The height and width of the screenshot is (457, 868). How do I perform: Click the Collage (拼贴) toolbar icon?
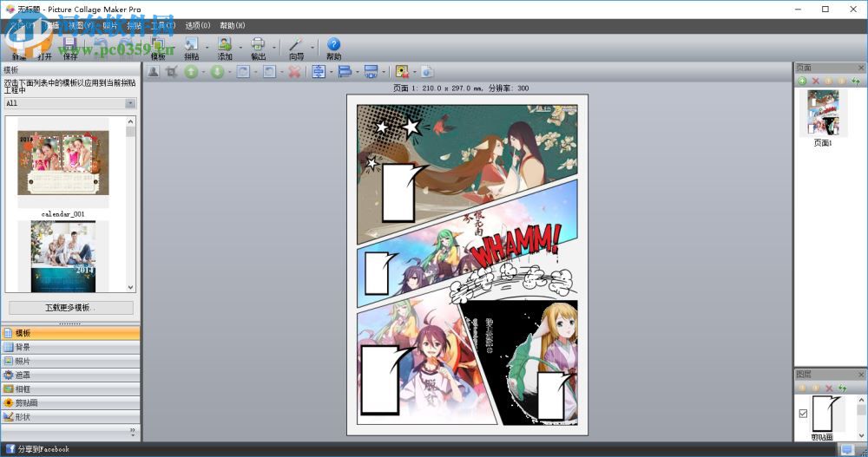192,49
